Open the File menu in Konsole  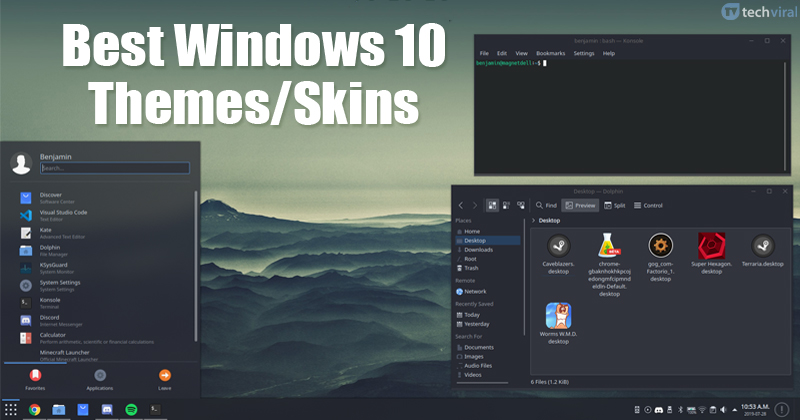click(x=484, y=53)
